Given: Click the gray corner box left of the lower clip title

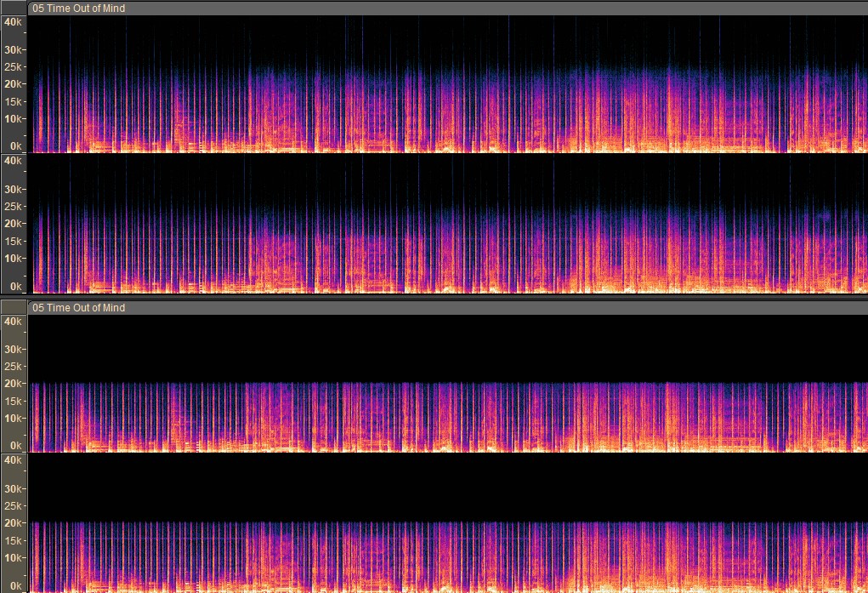Looking at the screenshot, I should point(14,307).
